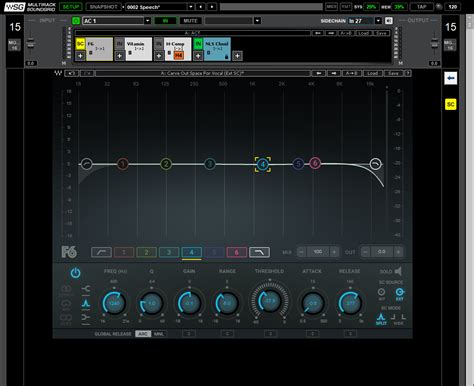Click the THRESHOLD knob
The image size is (474, 386).
pyautogui.click(x=270, y=301)
